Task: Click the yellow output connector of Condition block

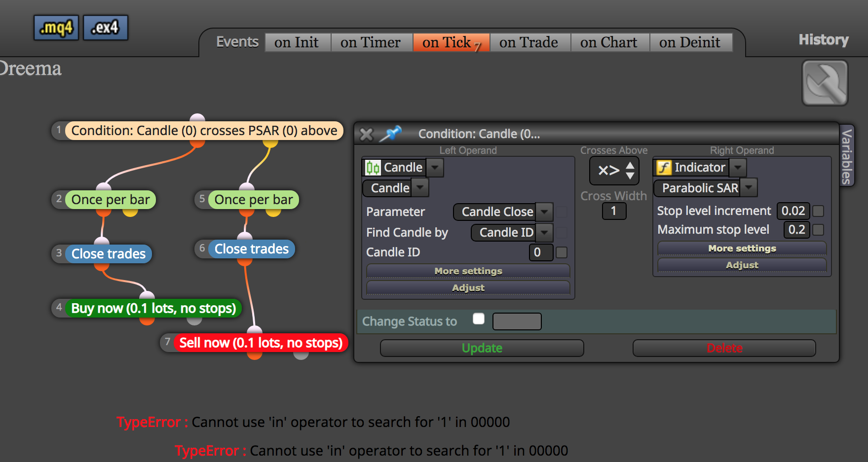Action: click(x=270, y=143)
